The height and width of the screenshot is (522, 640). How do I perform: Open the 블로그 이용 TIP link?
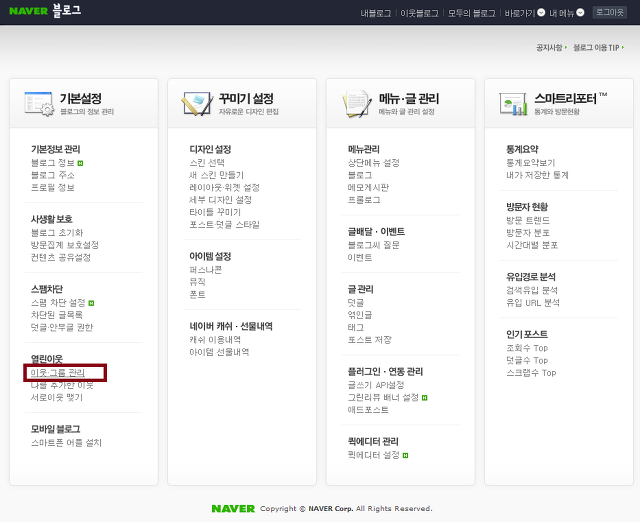pyautogui.click(x=596, y=48)
